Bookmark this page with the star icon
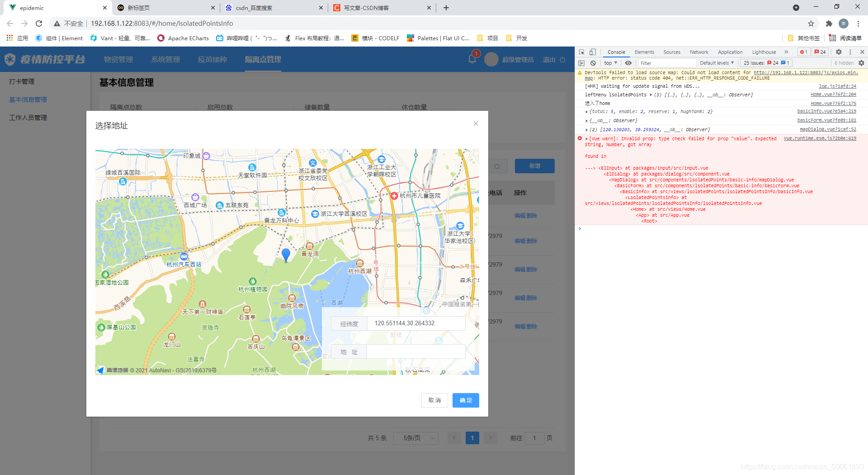Viewport: 868px width, 475px height. point(811,24)
